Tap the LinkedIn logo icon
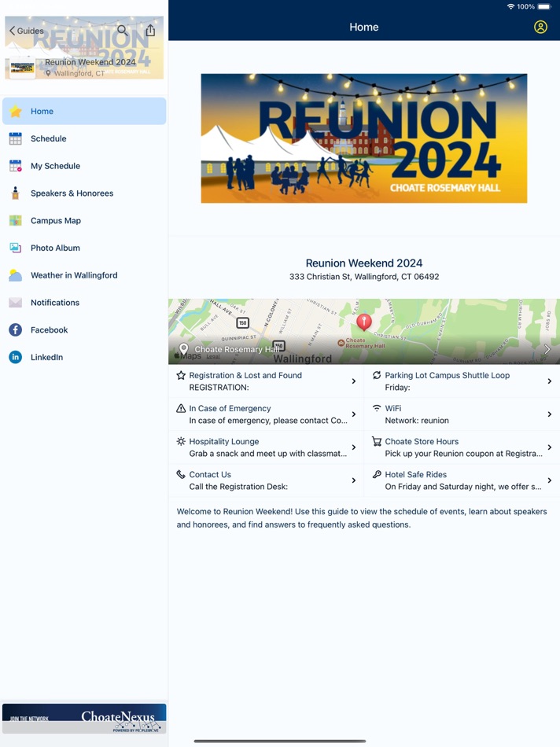The height and width of the screenshot is (747, 560). (x=15, y=357)
